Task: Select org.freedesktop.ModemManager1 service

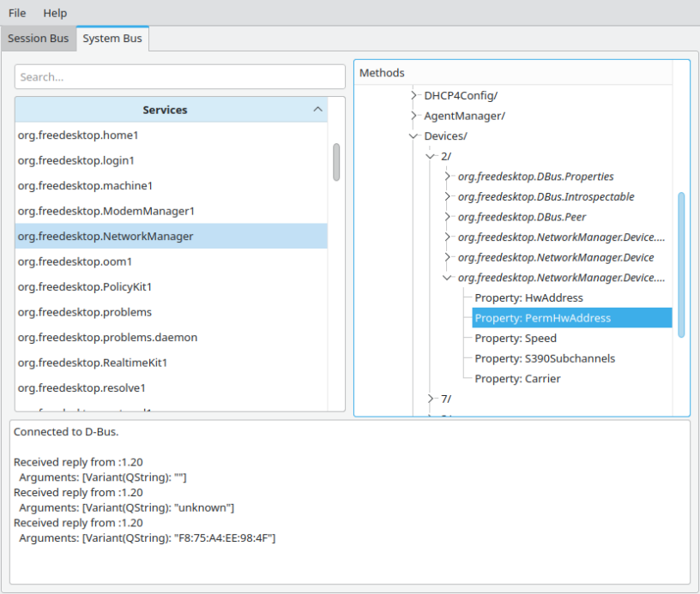Action: tap(106, 211)
